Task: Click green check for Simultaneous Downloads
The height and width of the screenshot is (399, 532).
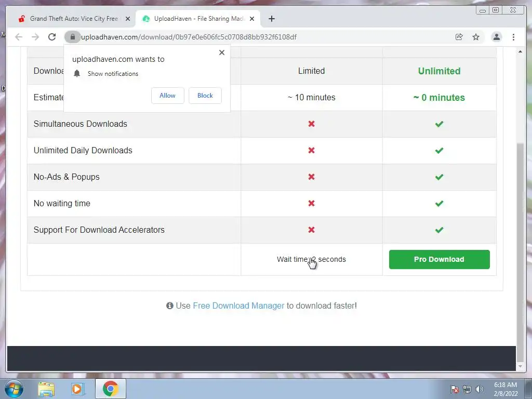Action: (x=439, y=124)
